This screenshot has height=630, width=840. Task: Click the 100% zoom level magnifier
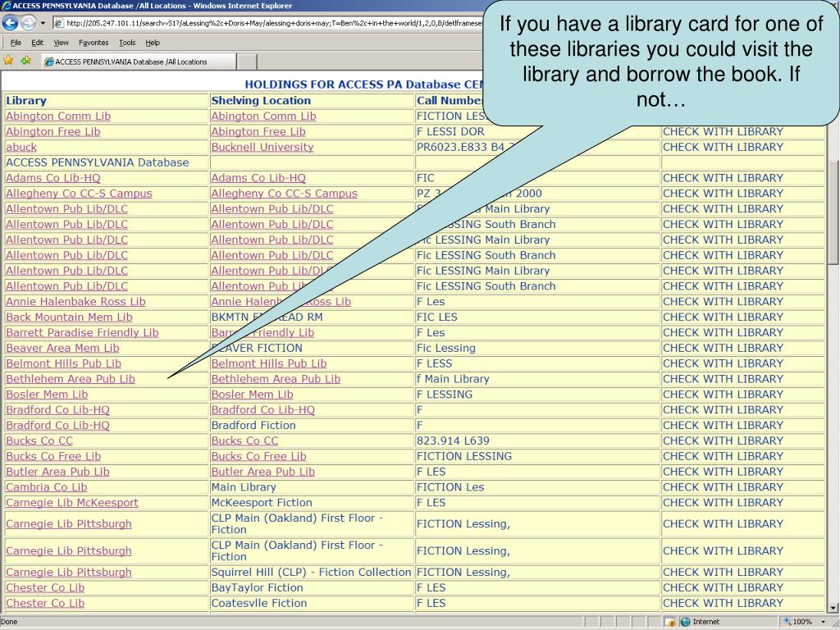coord(787,622)
